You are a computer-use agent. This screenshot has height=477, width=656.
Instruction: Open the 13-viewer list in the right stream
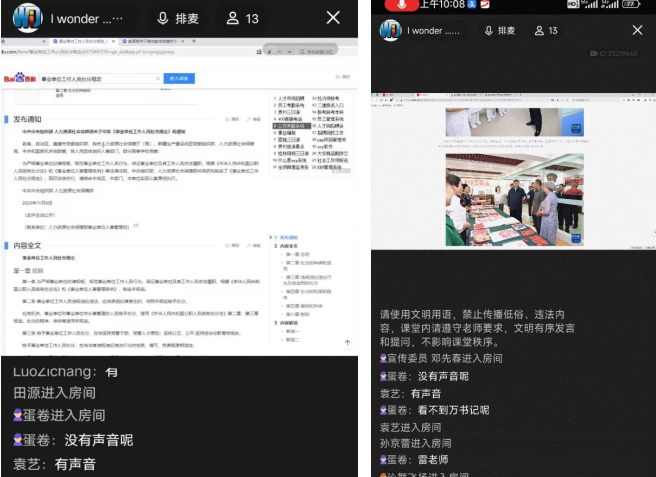tap(545, 31)
